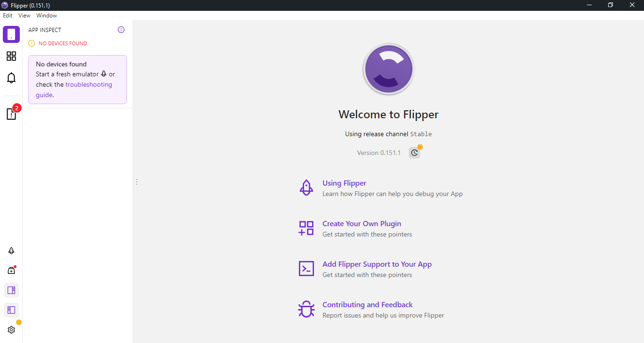Open the troubleshooting guide link

(x=74, y=90)
